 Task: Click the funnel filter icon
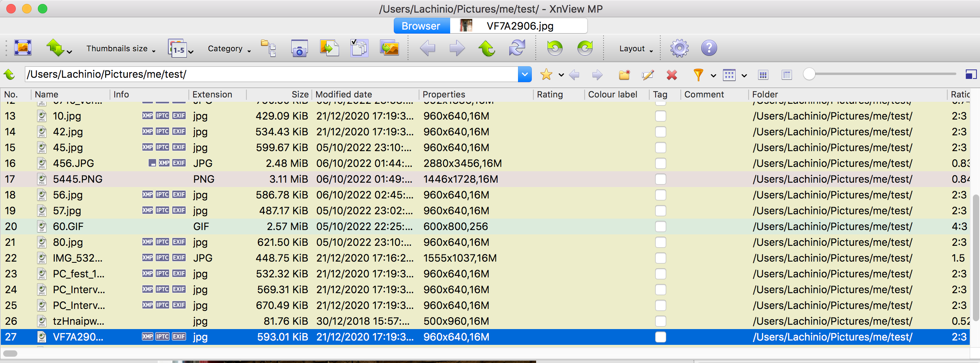click(x=698, y=75)
